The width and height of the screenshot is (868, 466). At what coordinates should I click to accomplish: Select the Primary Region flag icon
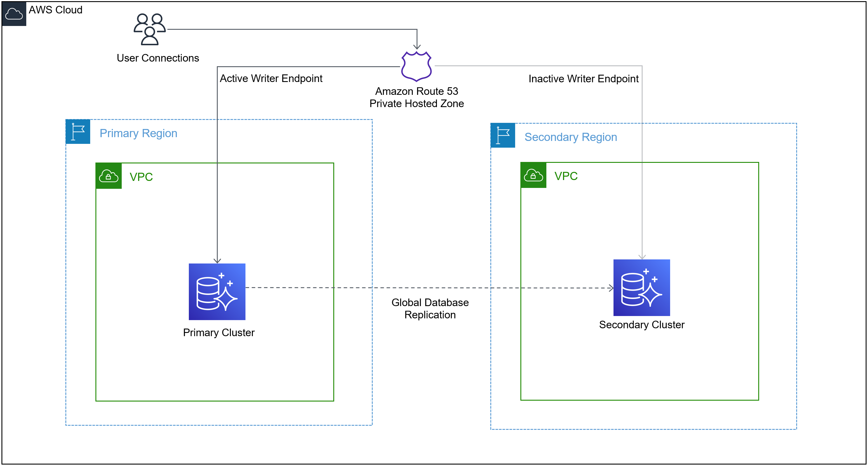(x=78, y=132)
